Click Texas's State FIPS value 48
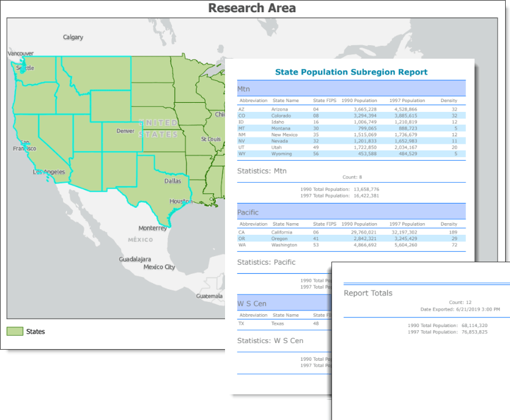510x420 pixels. click(x=316, y=323)
